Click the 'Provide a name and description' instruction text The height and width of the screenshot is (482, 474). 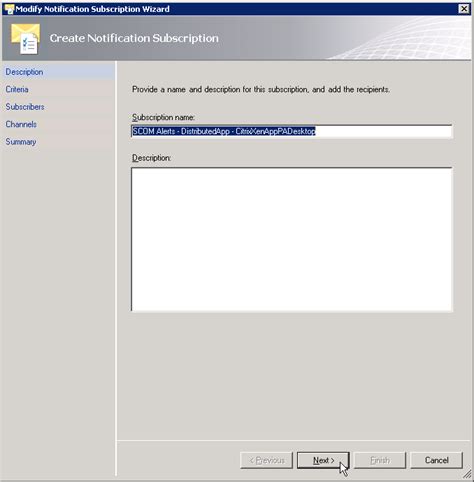[x=261, y=89]
